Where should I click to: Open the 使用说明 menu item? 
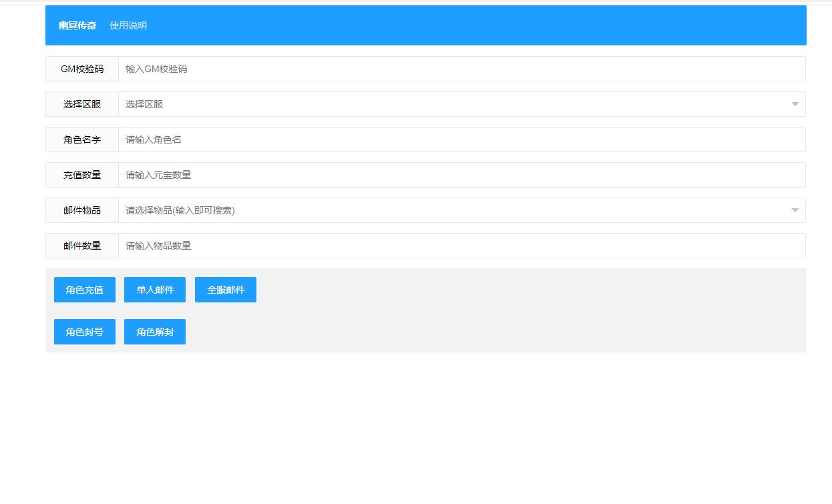click(x=128, y=25)
